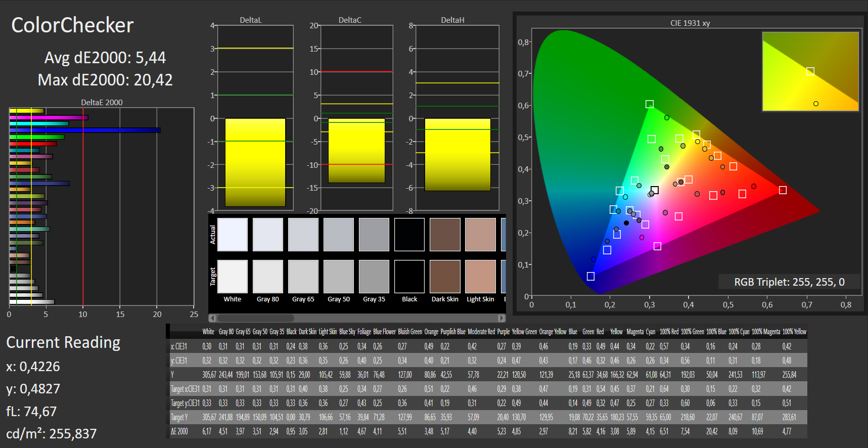Click the RGB Triplet 255, 255, 0 label

tap(789, 282)
